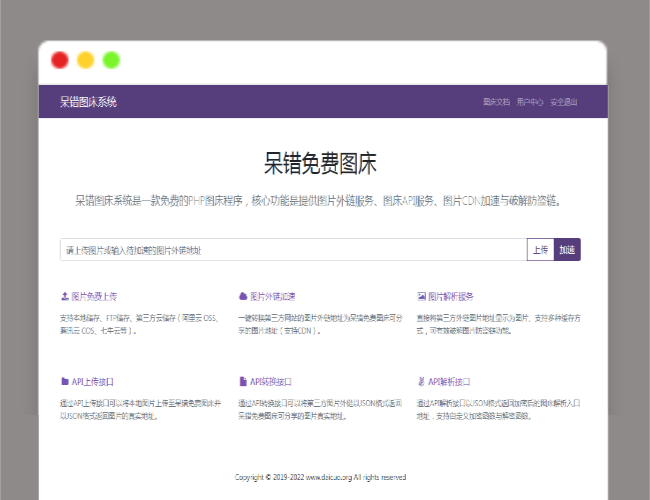The height and width of the screenshot is (500, 650).
Task: Open the API上传接口 heading
Action: tap(92, 382)
